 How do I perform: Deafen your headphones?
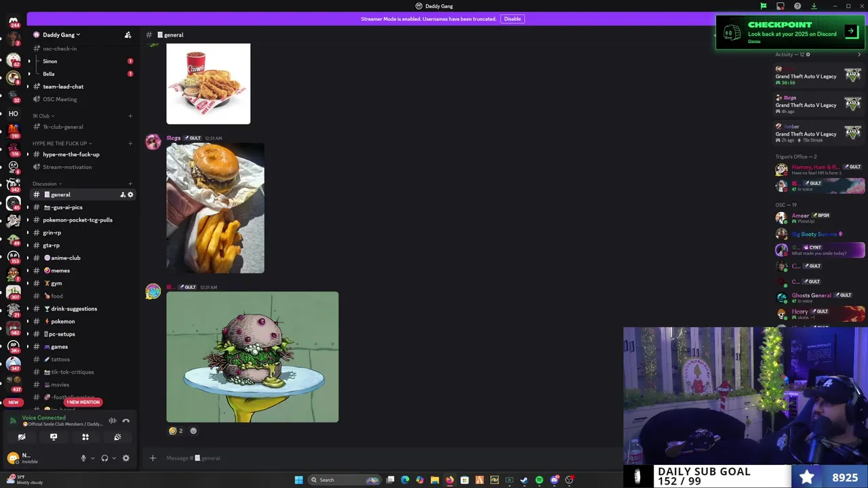pos(104,458)
